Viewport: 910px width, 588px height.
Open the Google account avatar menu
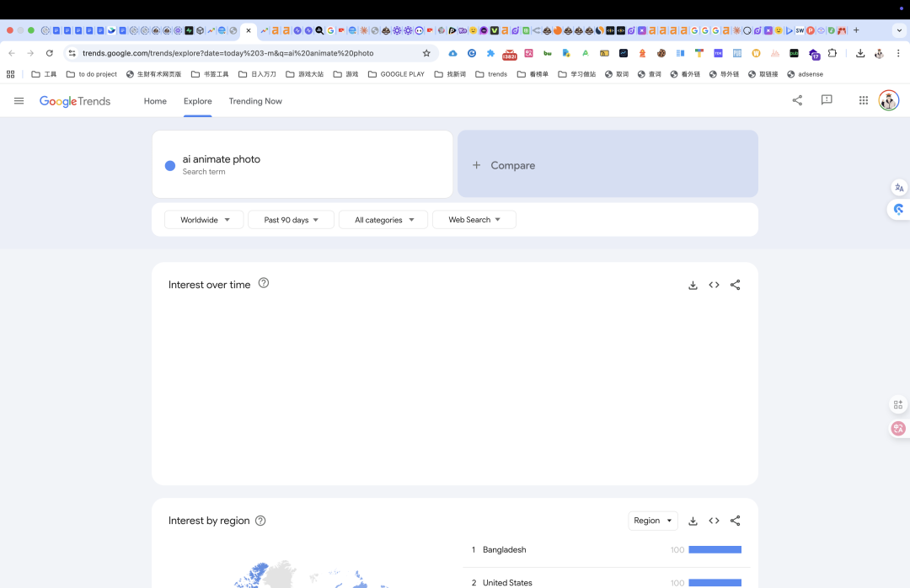(x=889, y=100)
